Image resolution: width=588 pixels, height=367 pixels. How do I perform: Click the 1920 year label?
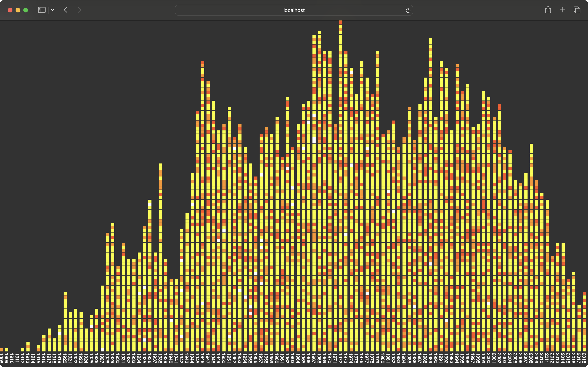[65, 358]
